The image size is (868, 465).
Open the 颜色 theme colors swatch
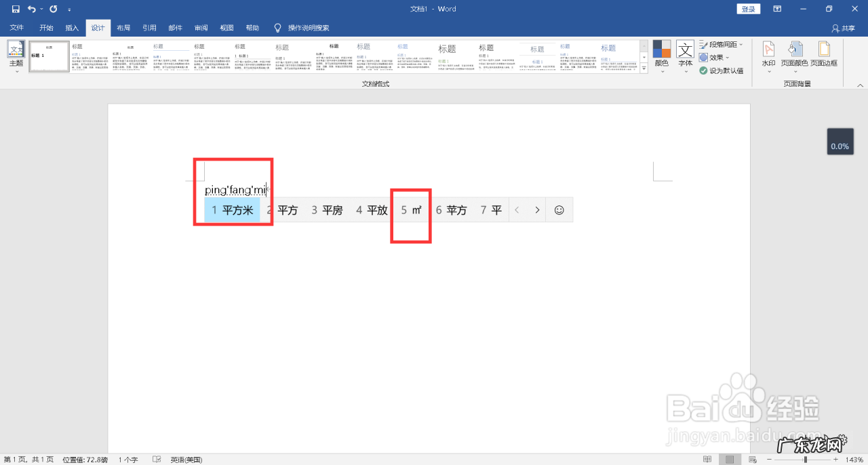[x=662, y=53]
